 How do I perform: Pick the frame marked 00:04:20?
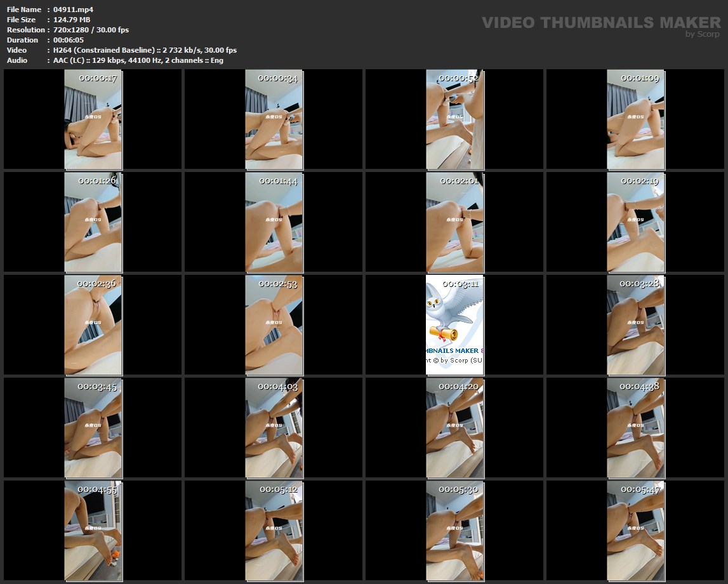coord(454,428)
